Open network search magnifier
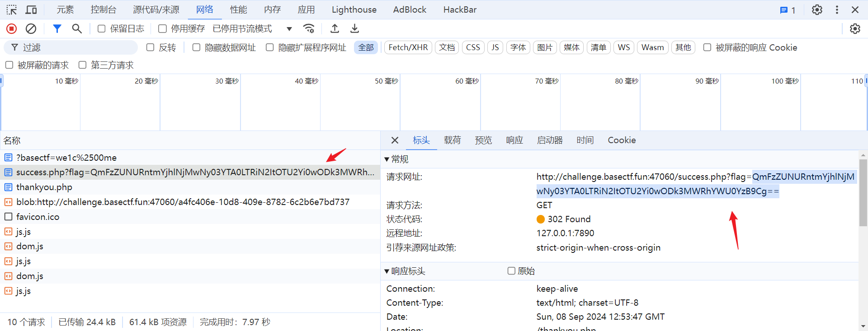The height and width of the screenshot is (331, 868). pyautogui.click(x=77, y=29)
